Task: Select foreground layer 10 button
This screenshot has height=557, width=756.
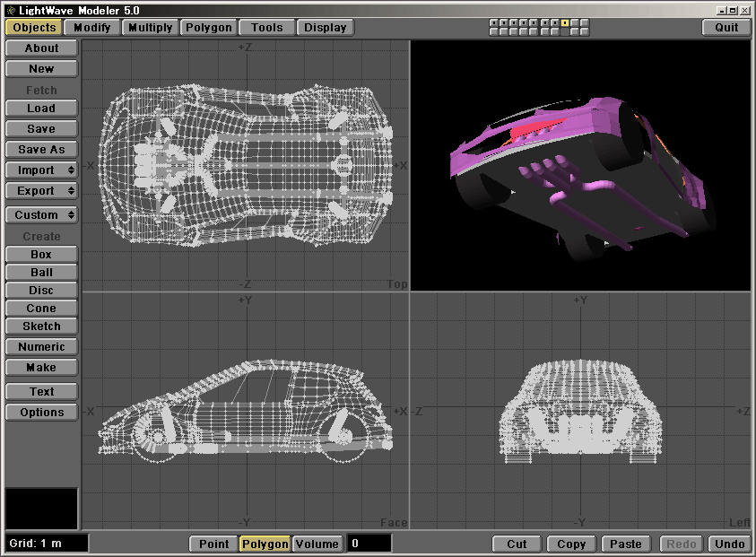Action: 585,22
